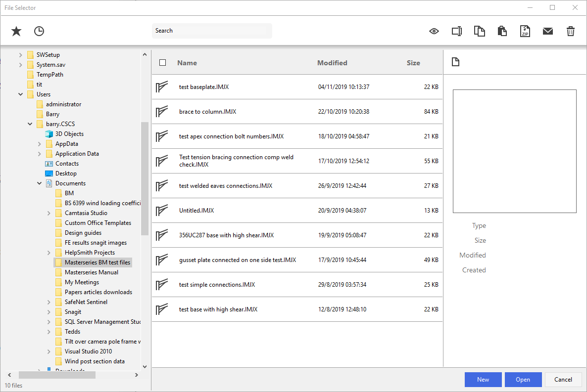This screenshot has width=587, height=392.
Task: Click the copy files icon
Action: [x=479, y=31]
